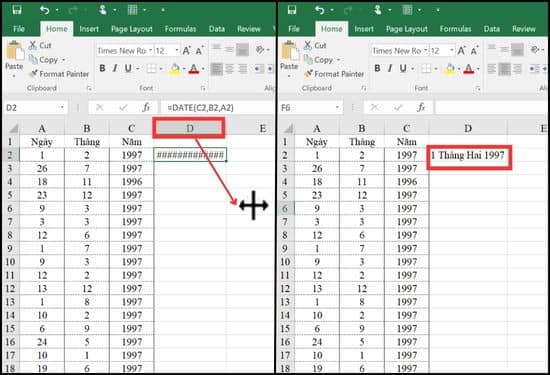Click Insert Function fx in right window
This screenshot has width=550, height=375.
click(421, 107)
